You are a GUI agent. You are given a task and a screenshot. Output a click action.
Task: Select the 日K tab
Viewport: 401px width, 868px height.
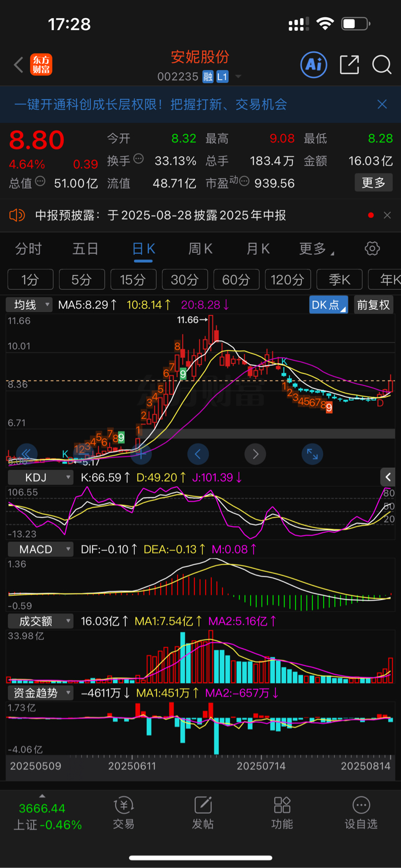143,249
